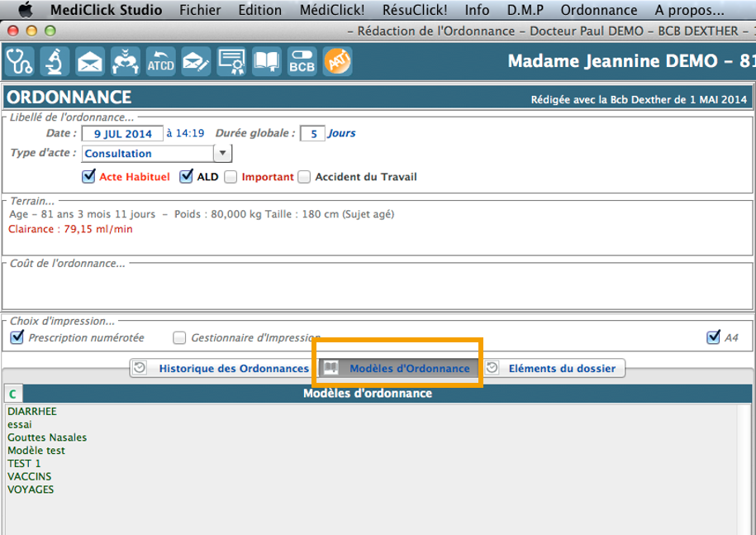The width and height of the screenshot is (756, 535).
Task: Open the A propos... menu
Action: coord(689,10)
